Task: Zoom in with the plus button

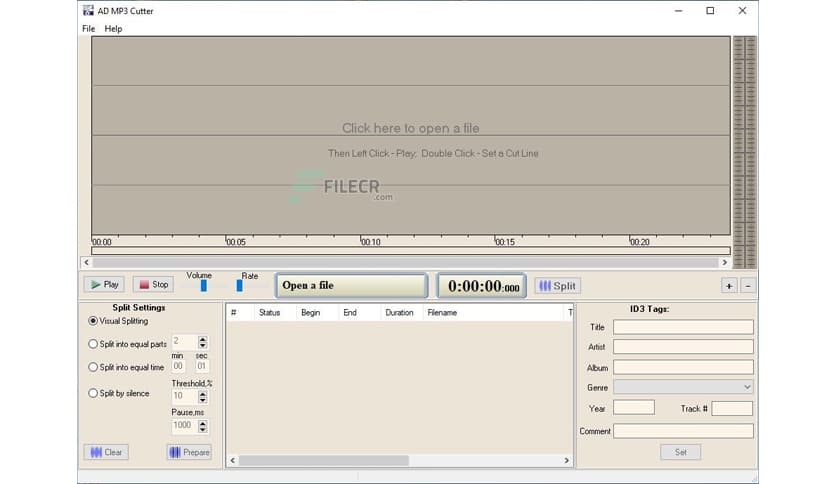Action: pyautogui.click(x=729, y=286)
